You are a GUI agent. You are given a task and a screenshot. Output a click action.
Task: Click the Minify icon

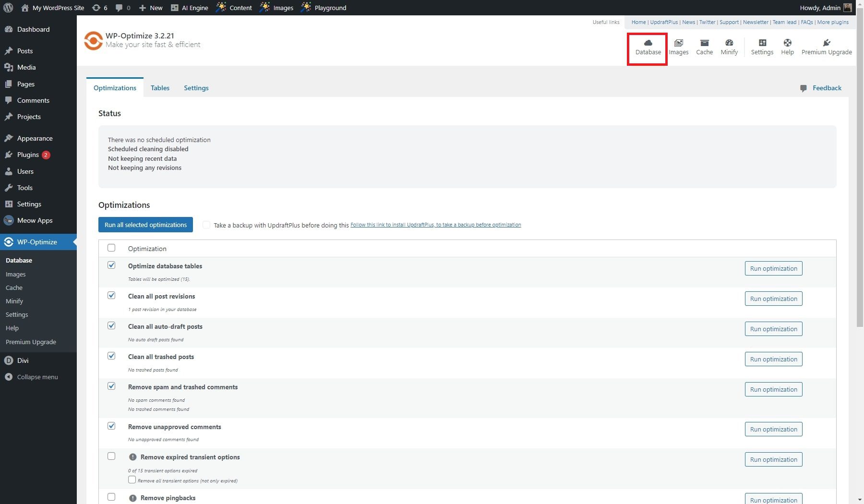729,47
